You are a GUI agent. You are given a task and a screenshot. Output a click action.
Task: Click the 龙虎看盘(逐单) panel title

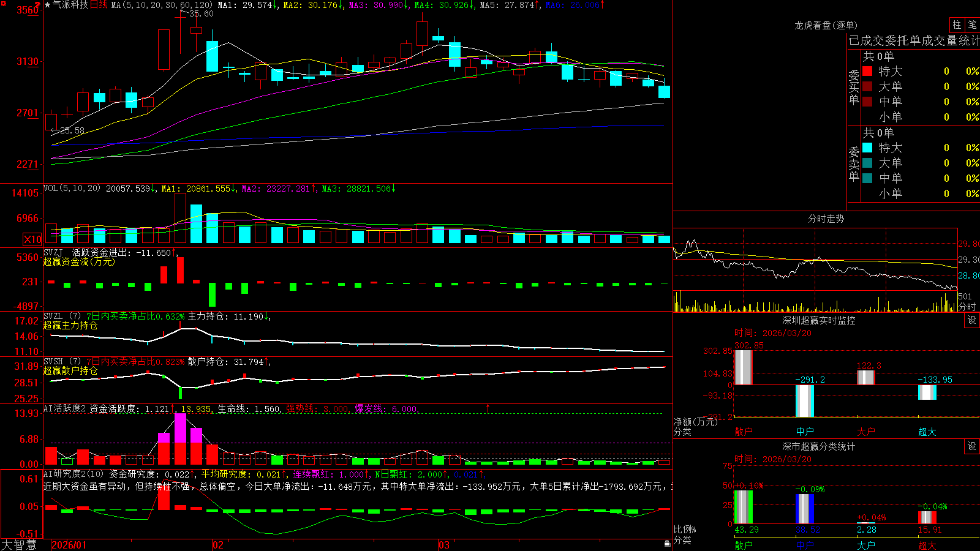(x=826, y=25)
